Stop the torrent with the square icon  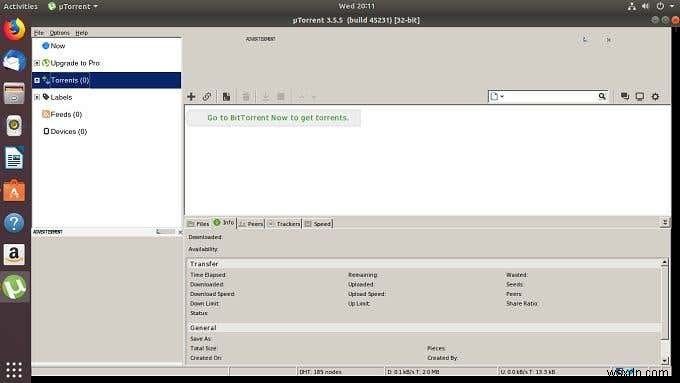click(281, 96)
